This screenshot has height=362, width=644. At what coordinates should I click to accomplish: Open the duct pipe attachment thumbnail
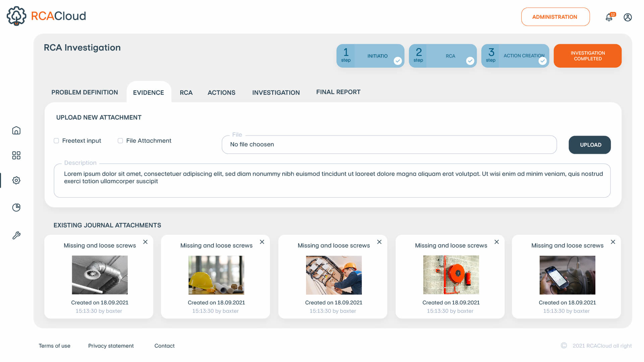click(x=100, y=275)
